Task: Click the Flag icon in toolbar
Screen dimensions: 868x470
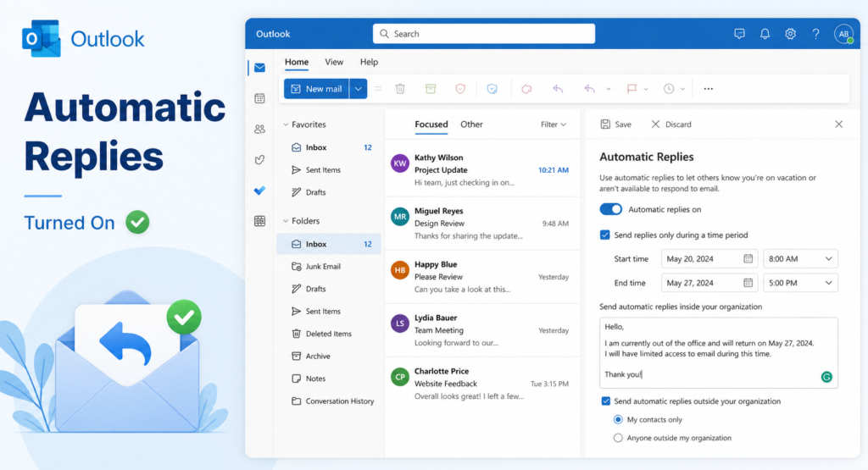Action: [632, 88]
